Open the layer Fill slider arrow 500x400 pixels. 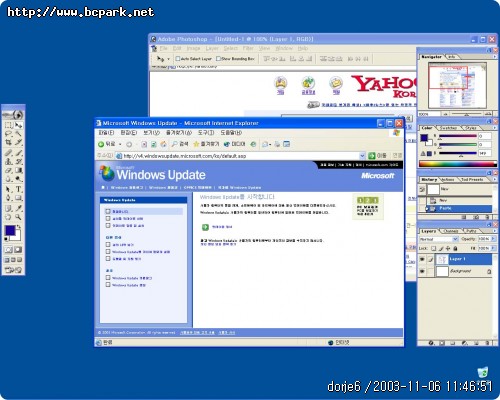493,248
